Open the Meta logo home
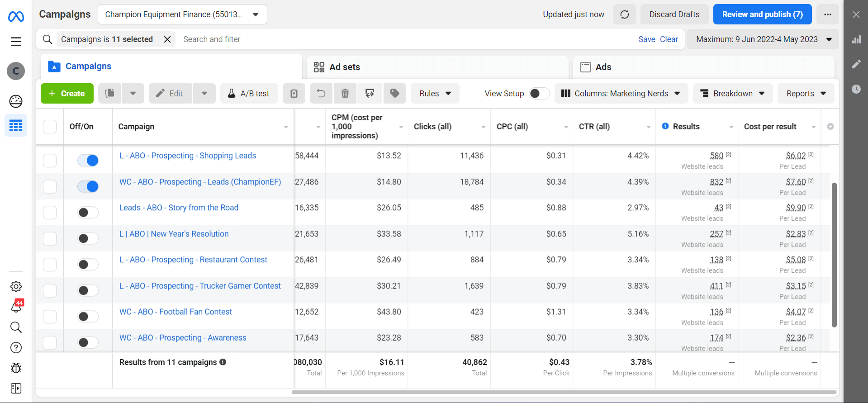 [x=16, y=17]
